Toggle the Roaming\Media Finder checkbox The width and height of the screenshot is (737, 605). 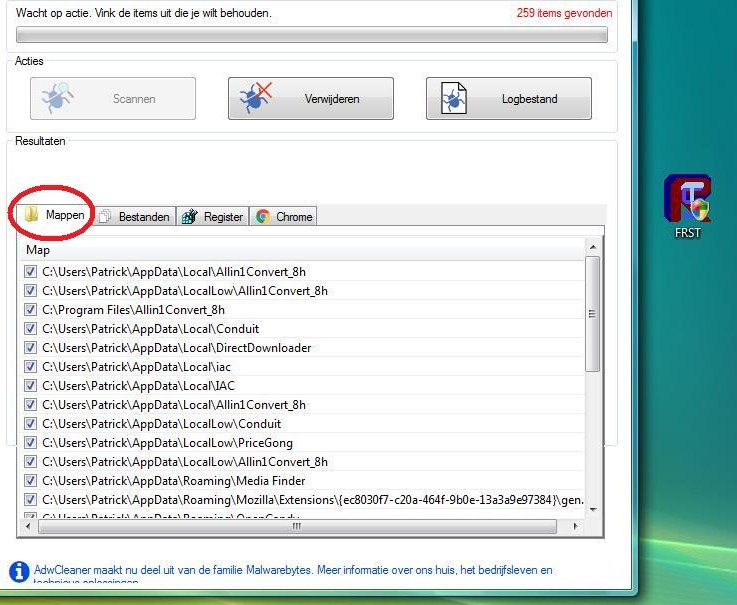31,480
